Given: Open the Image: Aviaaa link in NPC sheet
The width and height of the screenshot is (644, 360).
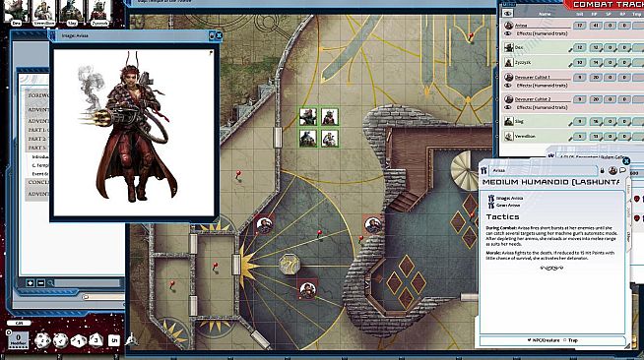Looking at the screenshot, I should point(510,199).
